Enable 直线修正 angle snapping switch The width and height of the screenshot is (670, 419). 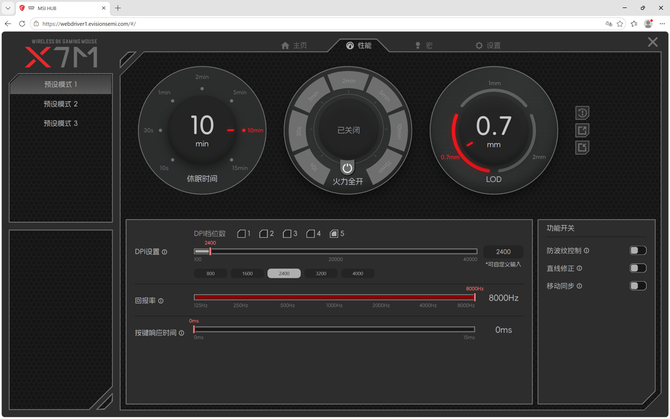(638, 268)
